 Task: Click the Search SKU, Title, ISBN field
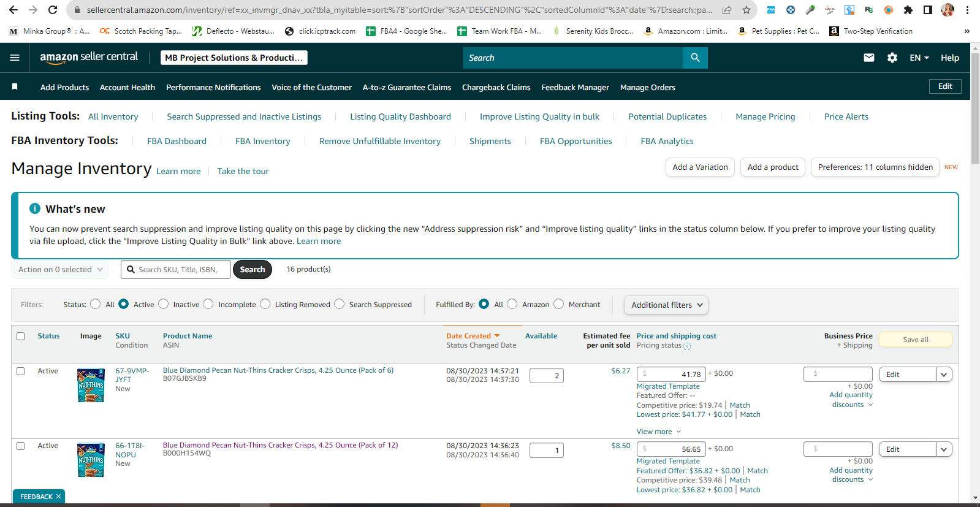[x=176, y=270]
